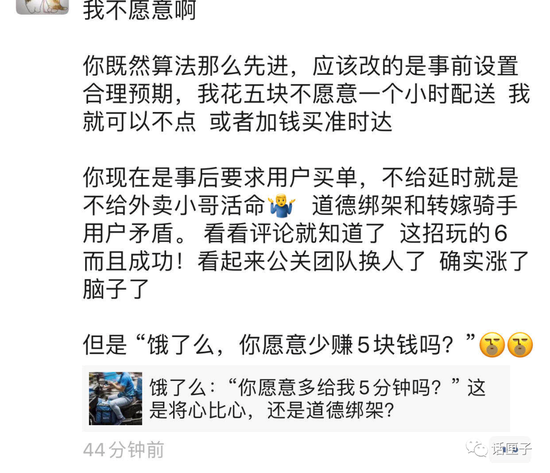The image size is (550, 473).
Task: Click the WeChat logo watermark
Action: click(476, 448)
